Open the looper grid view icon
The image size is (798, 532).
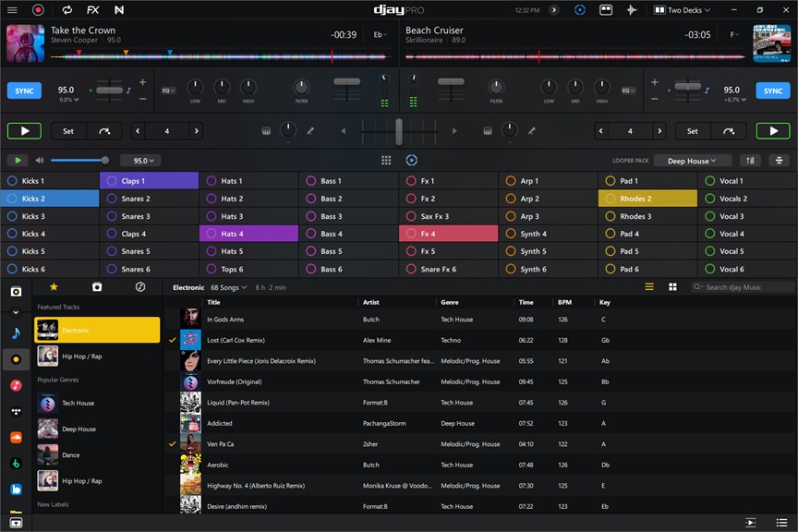pyautogui.click(x=386, y=161)
